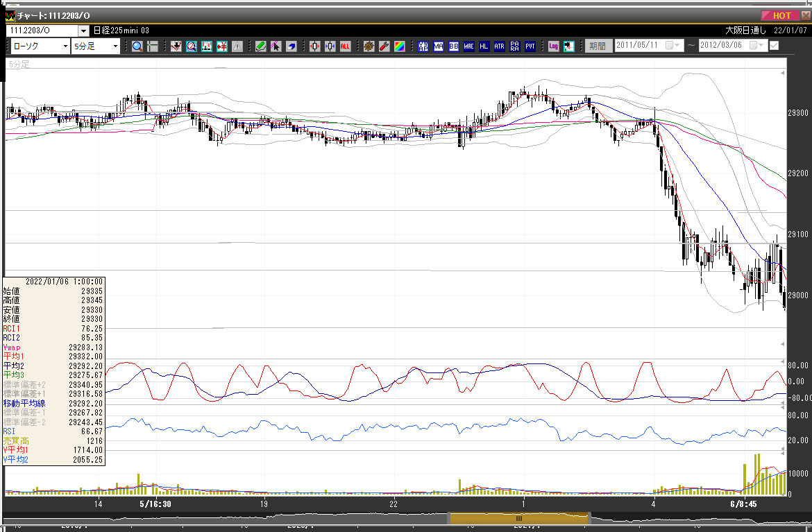Open the rainbow color palette icon

(x=400, y=46)
